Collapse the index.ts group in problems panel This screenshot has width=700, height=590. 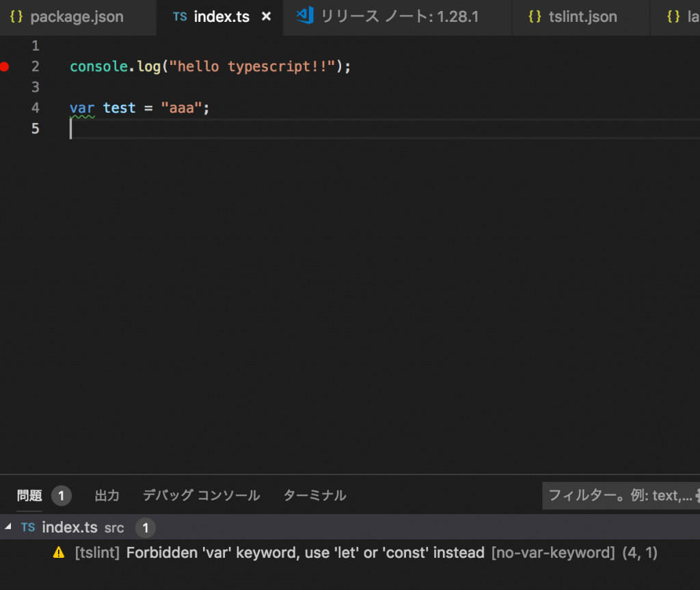tap(8, 527)
